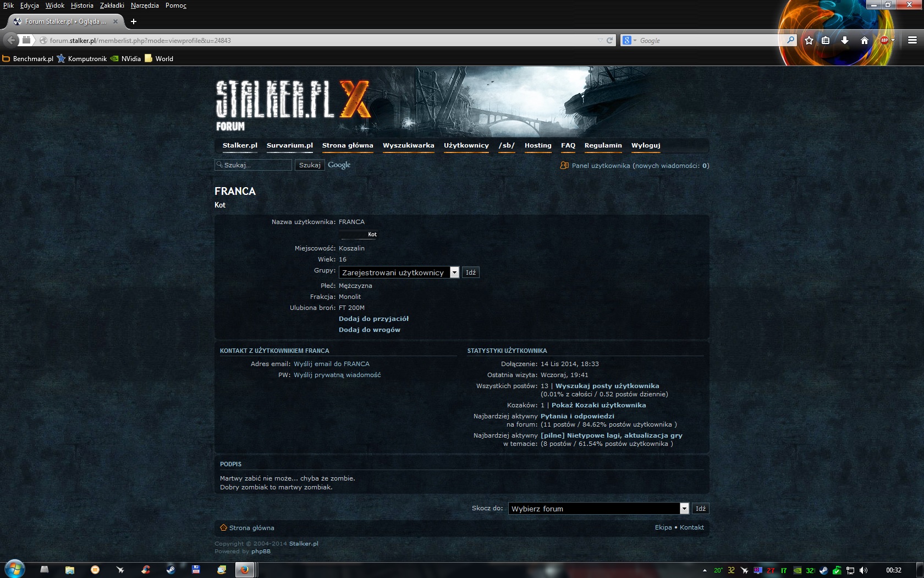Image resolution: width=924 pixels, height=578 pixels.
Task: Click the green checkmark tray icon
Action: pos(837,570)
